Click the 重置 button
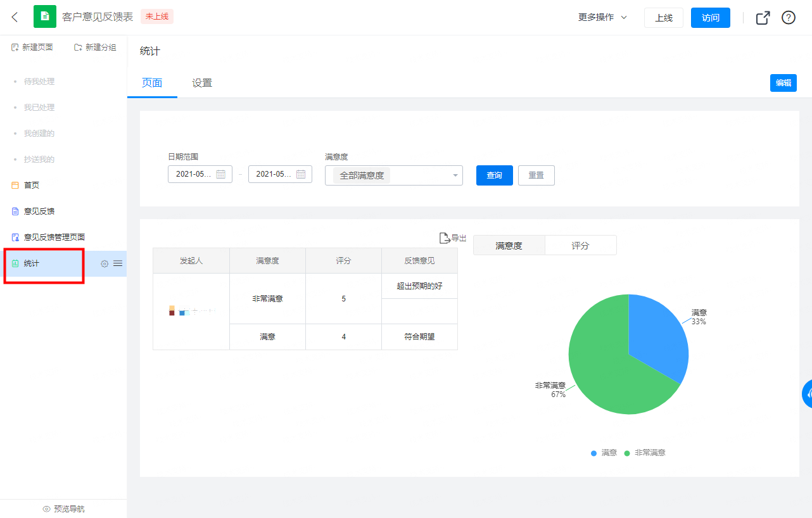The image size is (812, 518). click(536, 175)
